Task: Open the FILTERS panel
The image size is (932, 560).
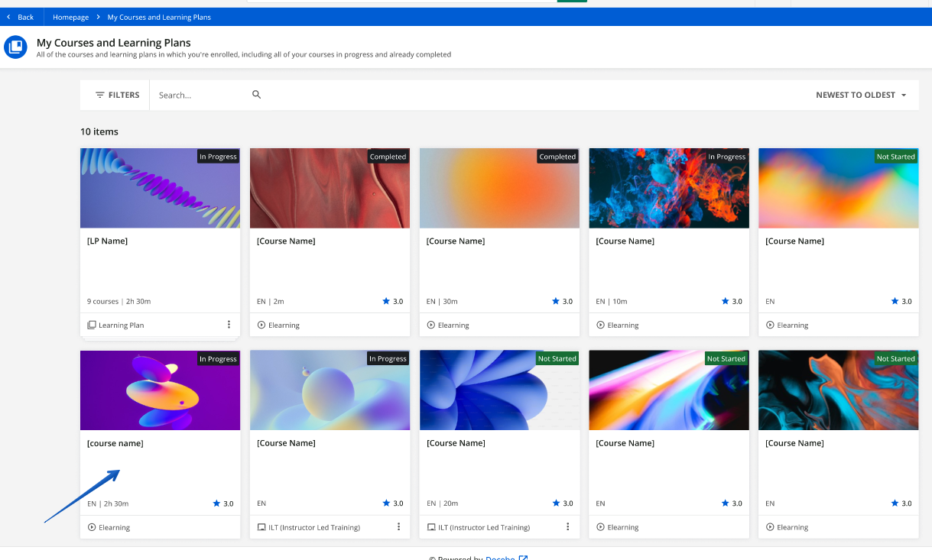Action: click(117, 95)
